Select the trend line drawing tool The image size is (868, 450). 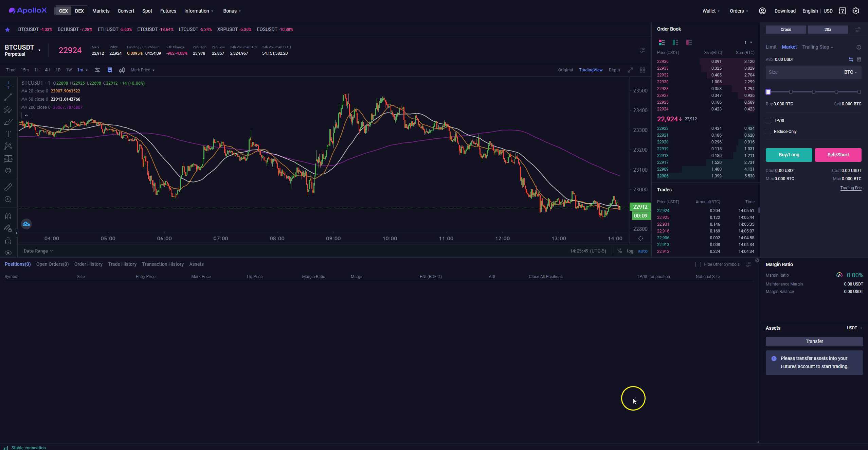pos(8,98)
